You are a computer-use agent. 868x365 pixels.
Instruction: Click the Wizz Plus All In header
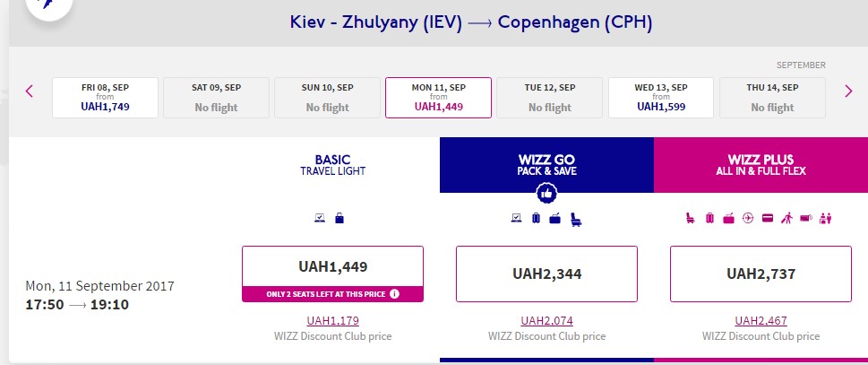click(761, 165)
